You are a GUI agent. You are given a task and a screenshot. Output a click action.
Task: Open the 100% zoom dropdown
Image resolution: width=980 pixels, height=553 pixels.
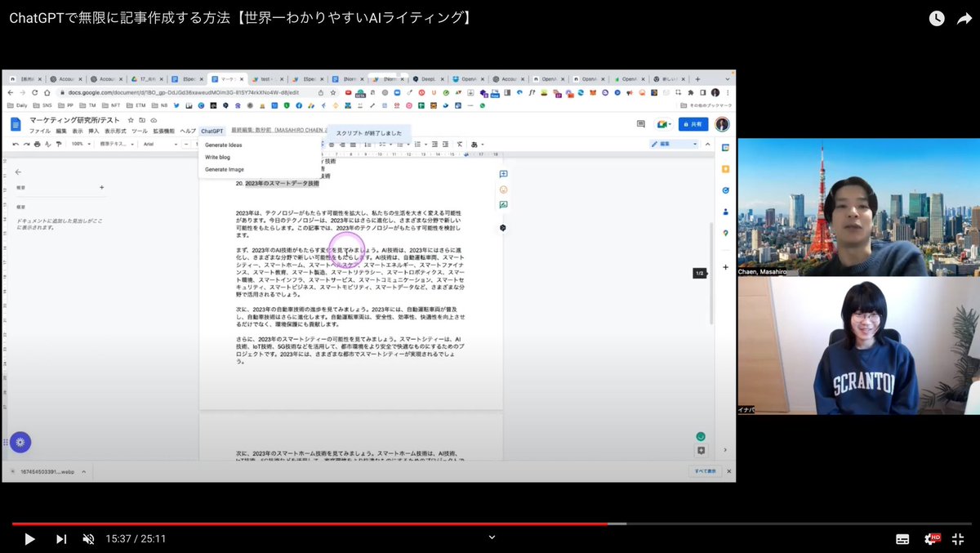82,144
